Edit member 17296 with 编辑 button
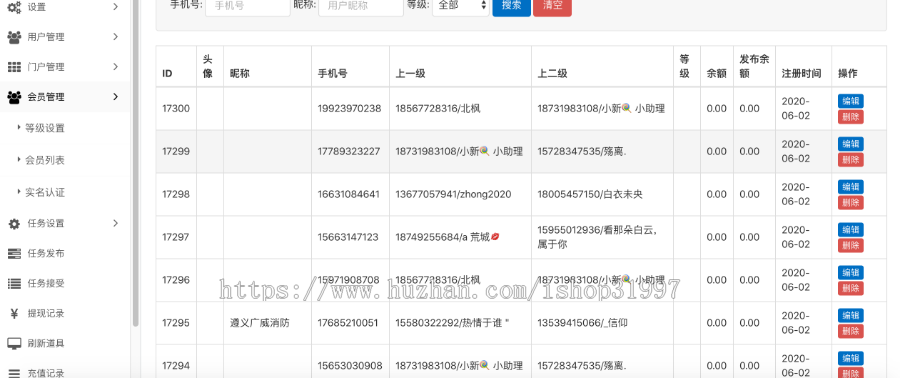900x378 pixels. pos(851,272)
